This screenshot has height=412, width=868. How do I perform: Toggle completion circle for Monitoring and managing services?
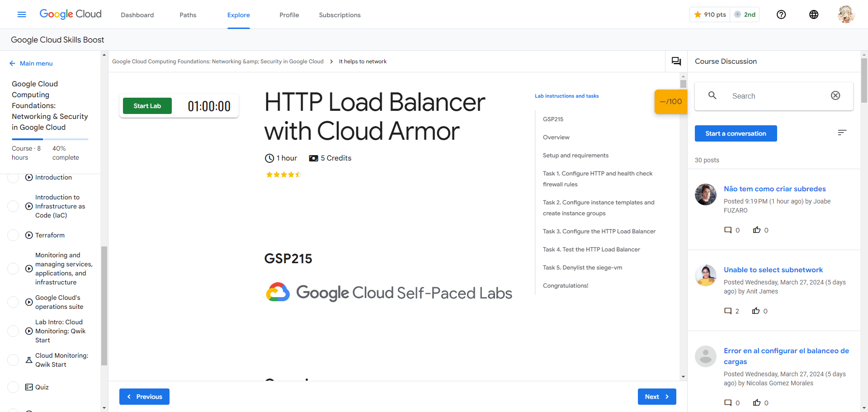click(x=14, y=269)
